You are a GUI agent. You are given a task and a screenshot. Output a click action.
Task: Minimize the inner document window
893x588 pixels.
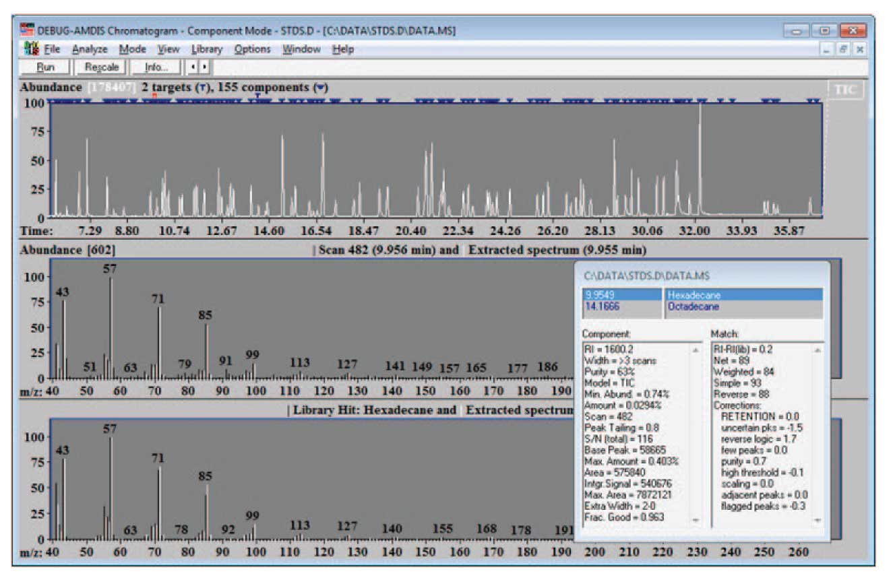coord(827,49)
